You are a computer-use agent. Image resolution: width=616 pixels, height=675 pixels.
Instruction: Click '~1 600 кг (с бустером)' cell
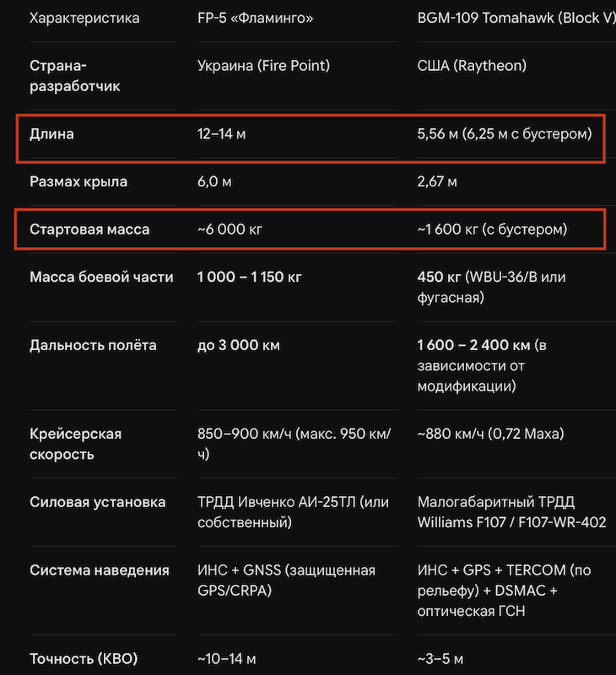click(492, 229)
